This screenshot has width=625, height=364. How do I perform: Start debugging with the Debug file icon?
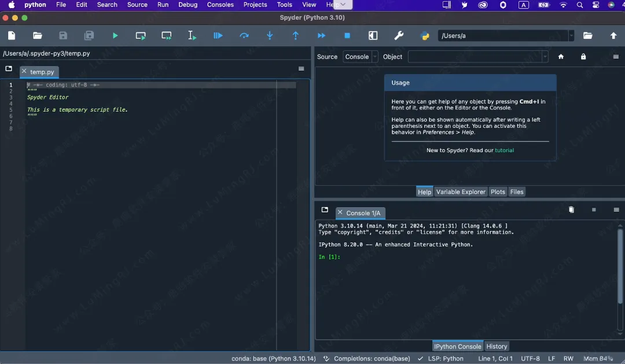pyautogui.click(x=218, y=36)
